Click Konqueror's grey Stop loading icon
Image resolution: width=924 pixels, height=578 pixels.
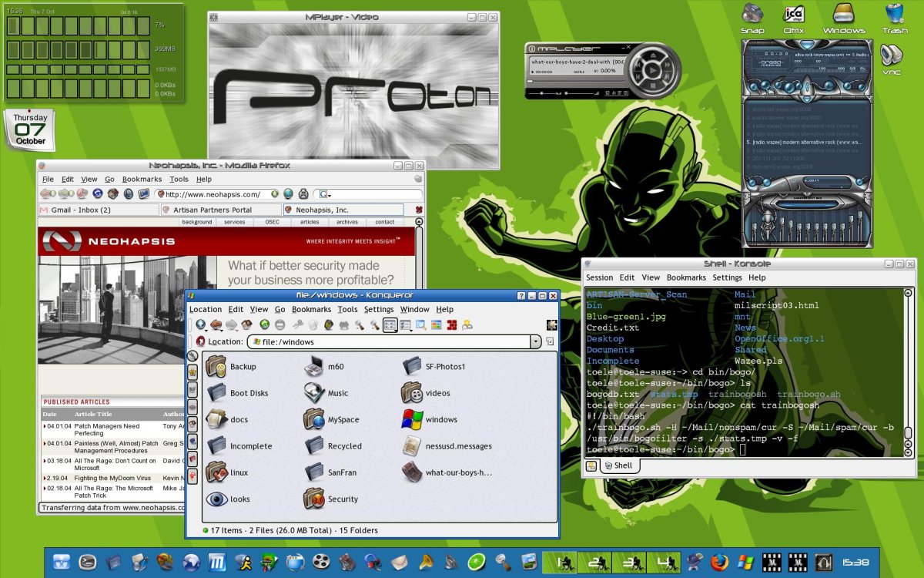(280, 324)
